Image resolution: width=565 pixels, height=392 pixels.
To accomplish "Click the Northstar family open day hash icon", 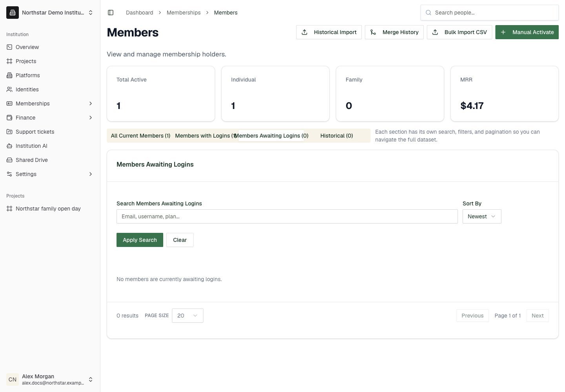I will pos(9,209).
